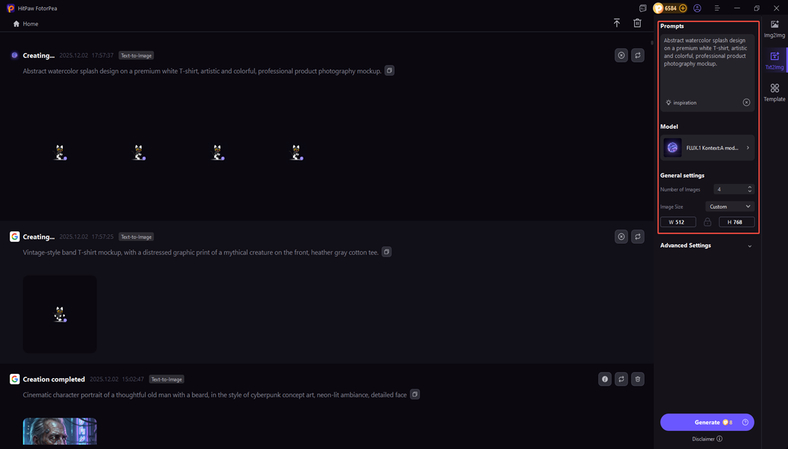
Task: Cancel the watercolor T-shirt generation task
Action: click(x=621, y=56)
